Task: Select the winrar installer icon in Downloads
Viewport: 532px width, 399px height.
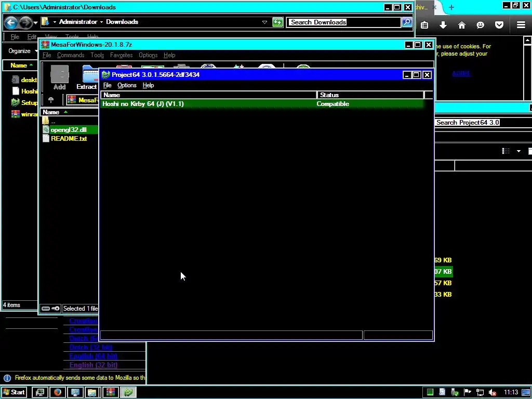Action: pos(15,114)
